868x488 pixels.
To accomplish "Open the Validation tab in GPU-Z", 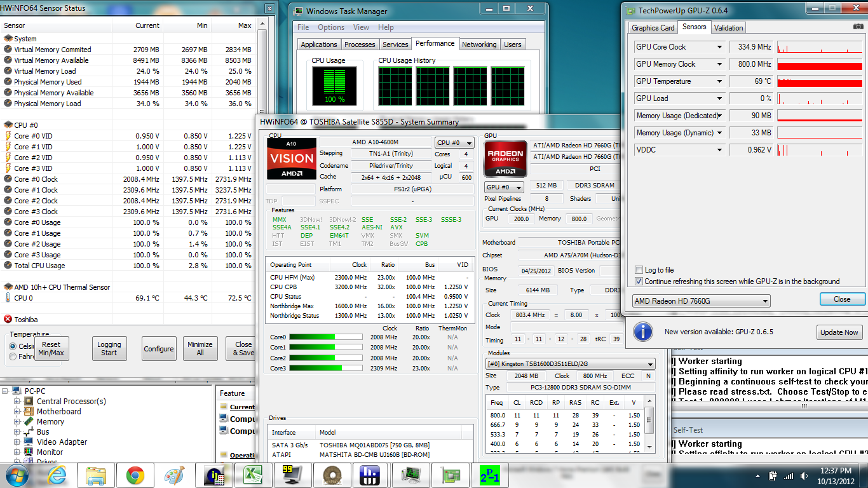I will point(728,28).
